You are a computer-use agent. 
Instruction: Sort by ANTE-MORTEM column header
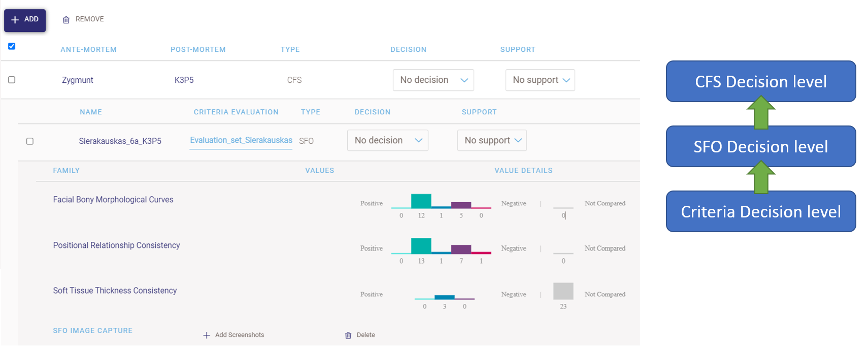88,50
